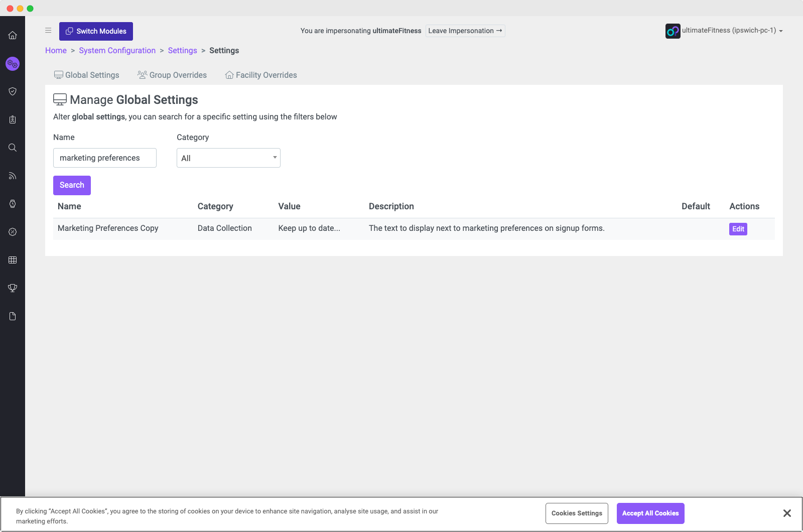The image size is (803, 532).
Task: Click the Switch Modules button
Action: point(96,31)
